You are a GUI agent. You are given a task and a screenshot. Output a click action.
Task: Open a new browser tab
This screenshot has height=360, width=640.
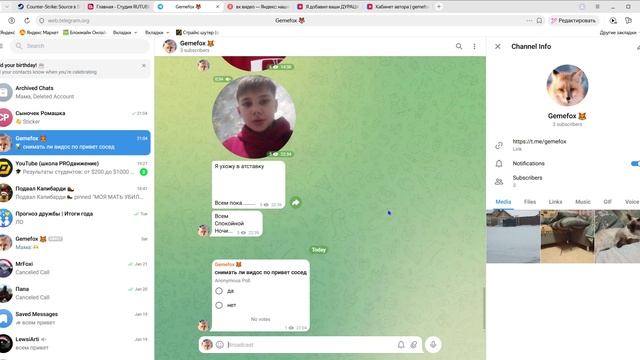point(439,7)
